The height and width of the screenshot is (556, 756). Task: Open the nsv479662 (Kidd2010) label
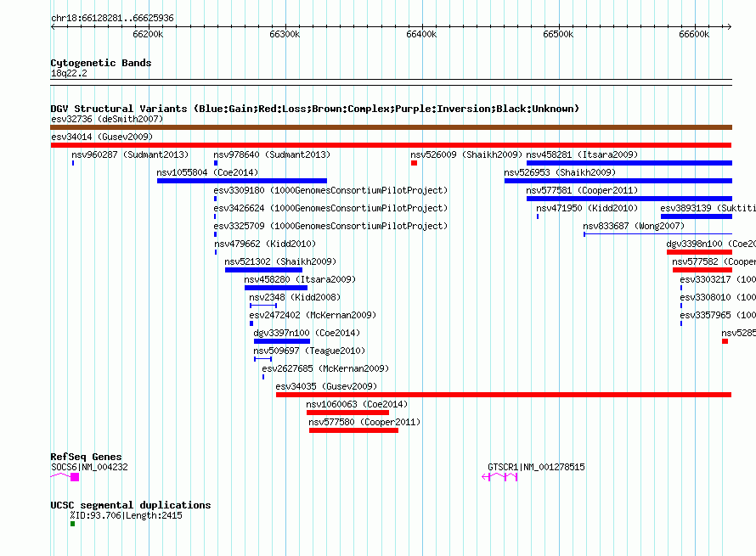[265, 244]
